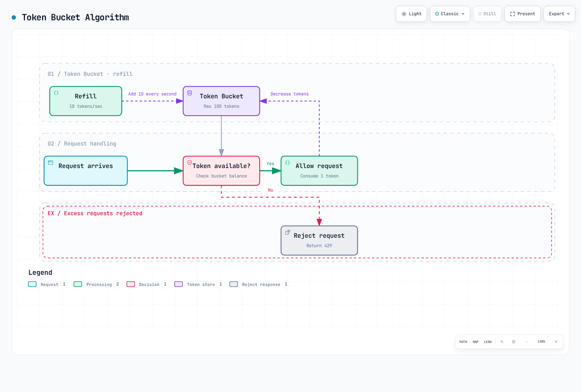Start Present mode
The height and width of the screenshot is (392, 581).
(x=523, y=14)
